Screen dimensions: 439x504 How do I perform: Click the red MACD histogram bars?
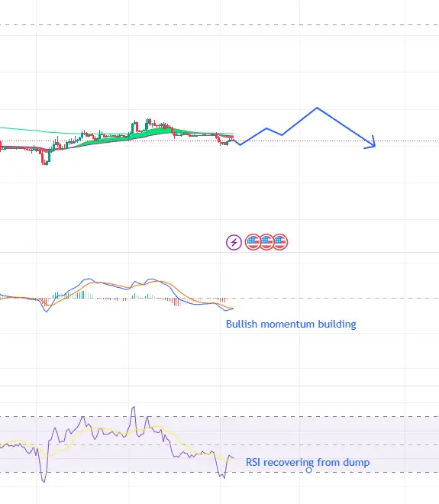tap(176, 302)
